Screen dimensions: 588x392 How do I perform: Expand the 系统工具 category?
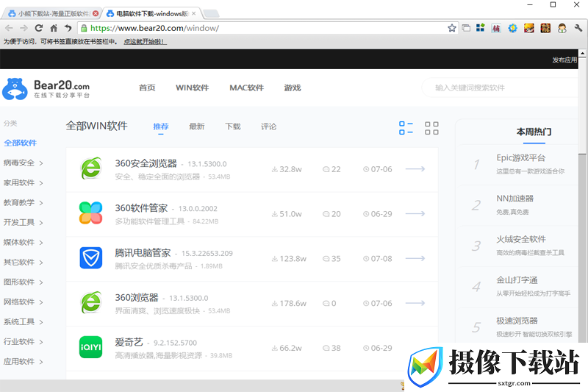coord(24,322)
